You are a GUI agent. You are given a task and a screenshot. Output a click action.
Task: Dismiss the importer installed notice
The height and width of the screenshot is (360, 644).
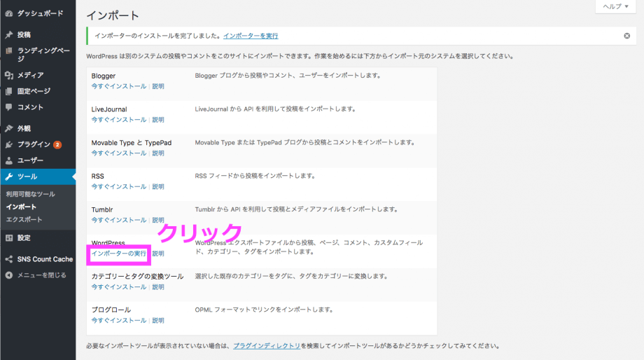tap(626, 36)
